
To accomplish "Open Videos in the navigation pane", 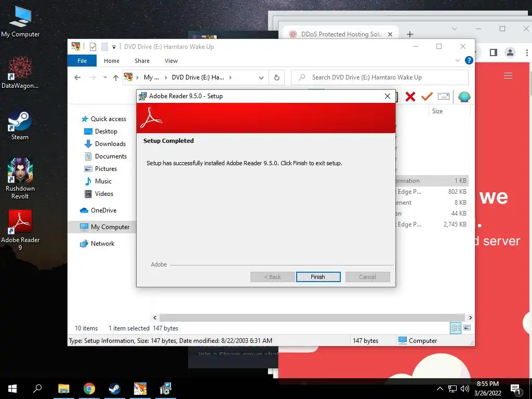I will (99, 194).
